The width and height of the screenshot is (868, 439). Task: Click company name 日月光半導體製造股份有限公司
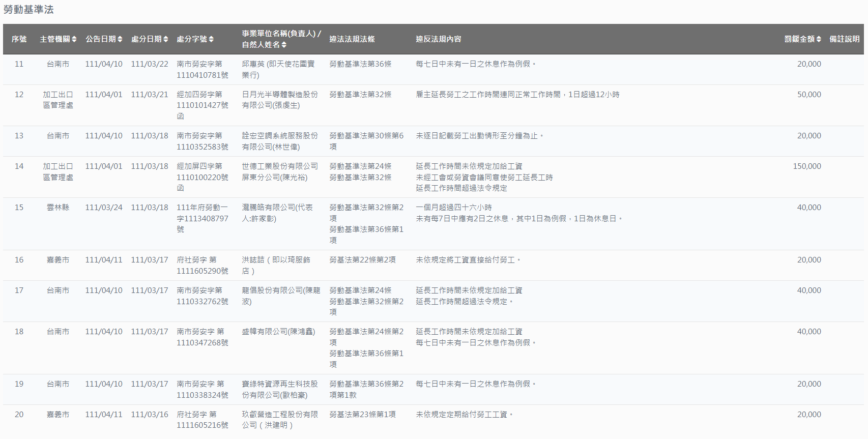point(279,100)
